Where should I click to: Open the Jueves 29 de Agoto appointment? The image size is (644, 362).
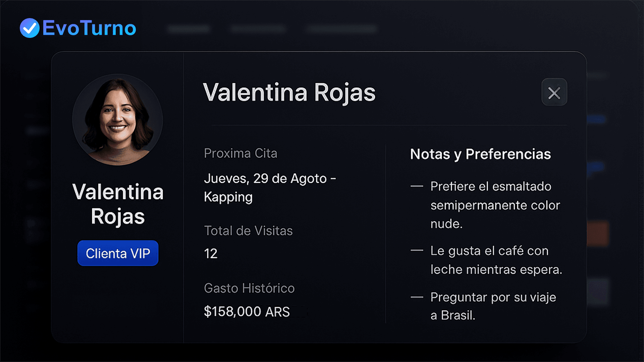(270, 187)
